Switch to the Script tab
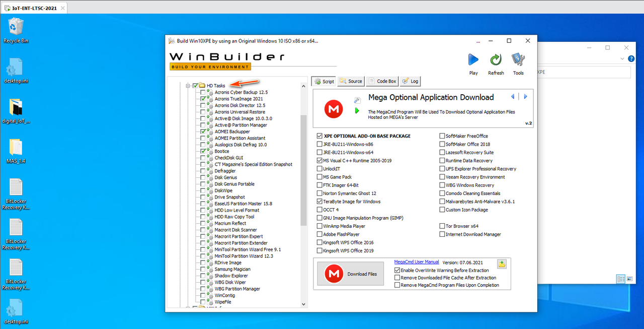 click(324, 81)
